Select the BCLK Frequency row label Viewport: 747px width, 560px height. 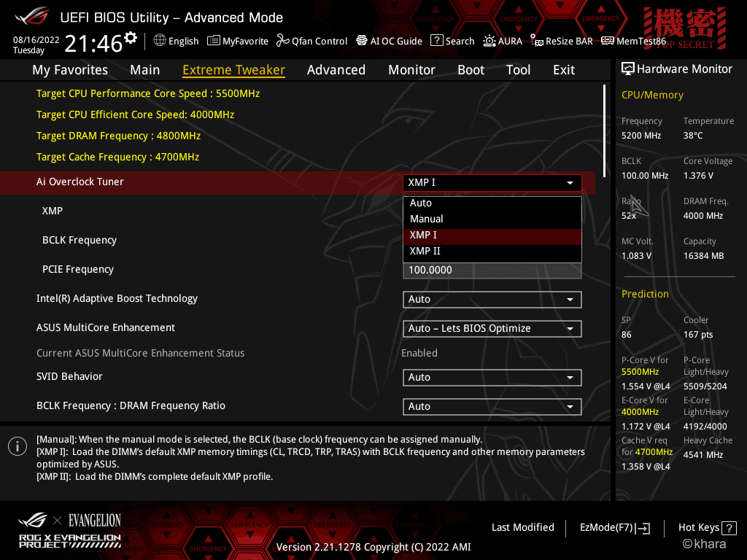[x=80, y=241]
